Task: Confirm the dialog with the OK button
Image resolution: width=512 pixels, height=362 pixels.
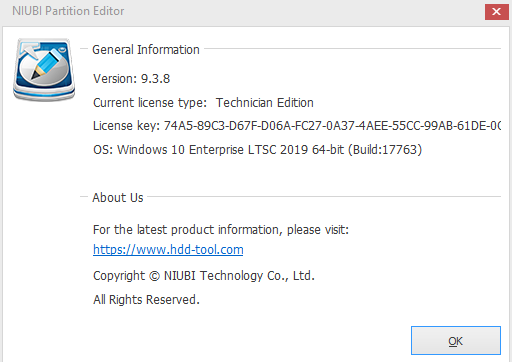Action: pos(456,340)
